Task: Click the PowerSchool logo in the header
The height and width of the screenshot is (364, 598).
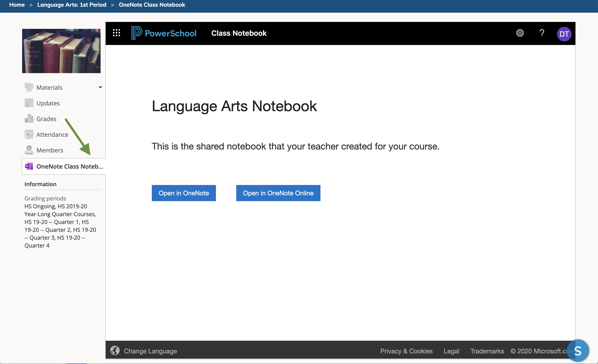Action: point(164,33)
